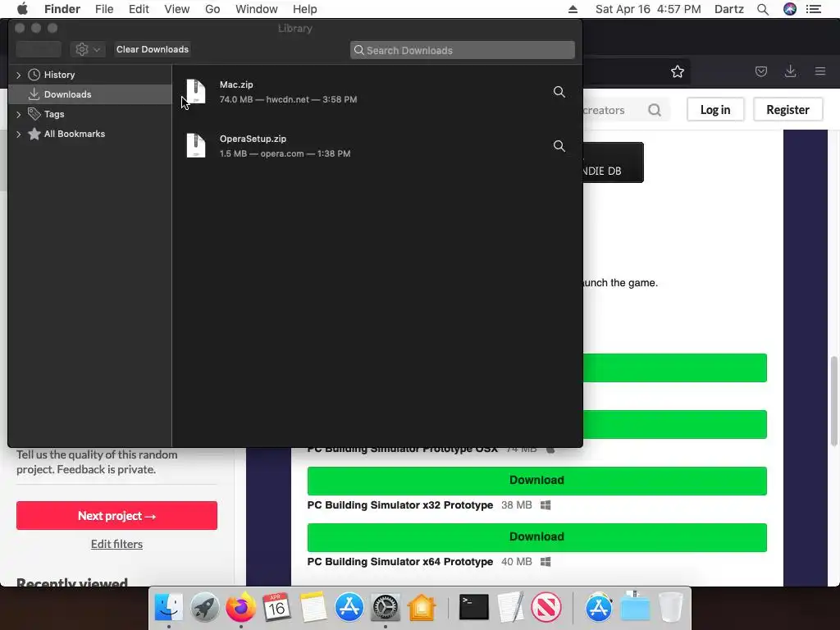Open TextEdit from the Dock
The height and width of the screenshot is (630, 840).
(x=510, y=608)
